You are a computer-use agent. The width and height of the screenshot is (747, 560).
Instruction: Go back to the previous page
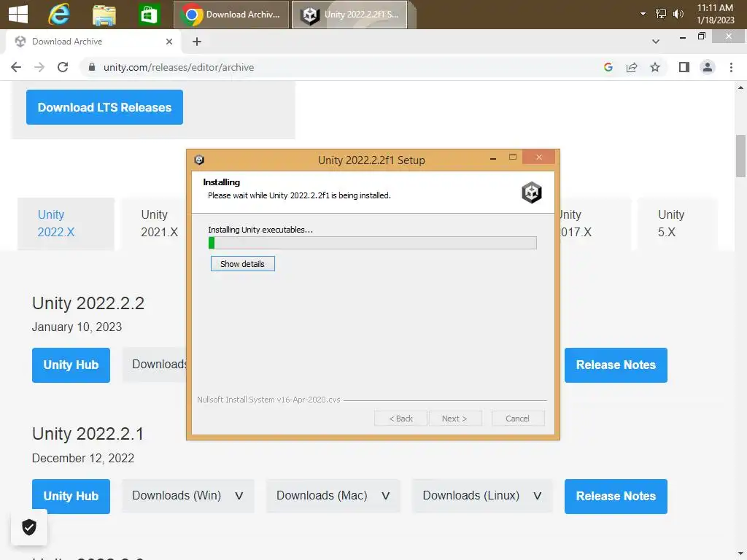tap(16, 67)
